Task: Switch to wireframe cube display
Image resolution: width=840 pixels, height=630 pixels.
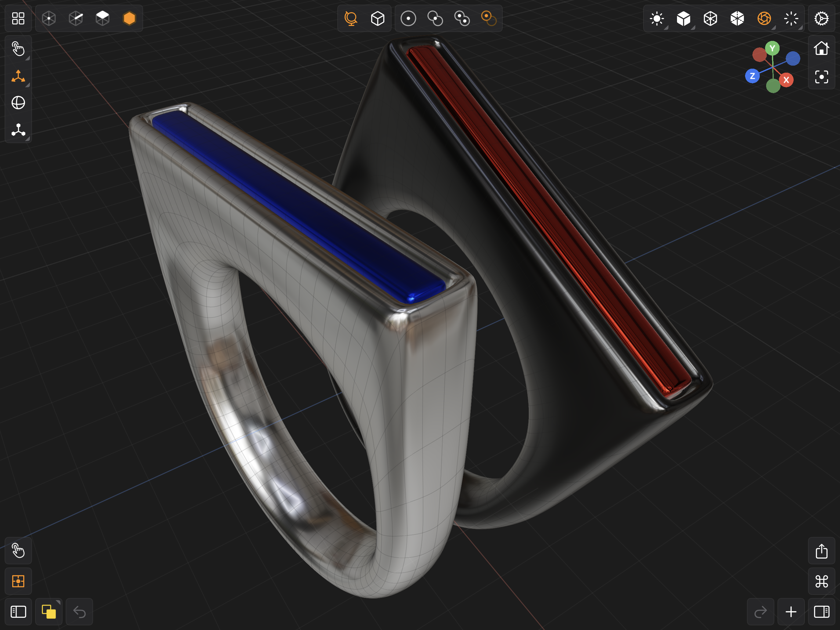Action: (x=711, y=18)
